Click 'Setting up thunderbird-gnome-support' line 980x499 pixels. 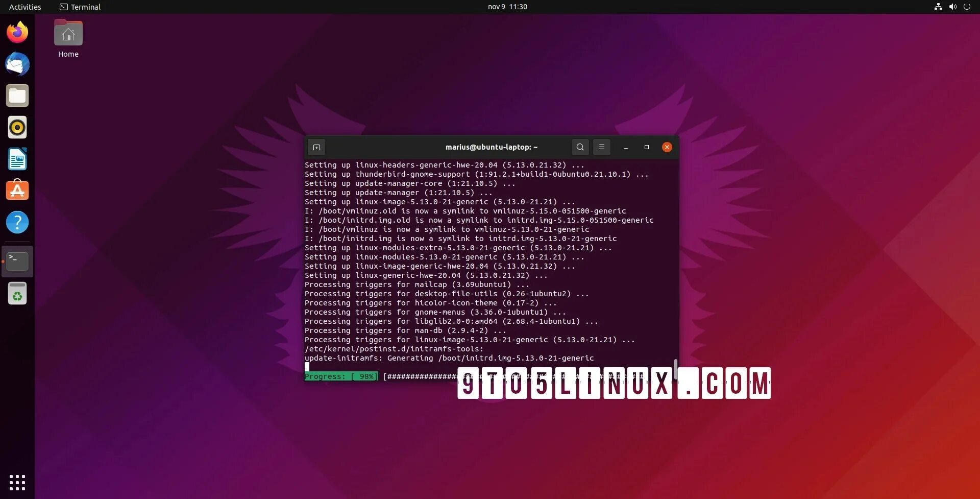point(477,174)
